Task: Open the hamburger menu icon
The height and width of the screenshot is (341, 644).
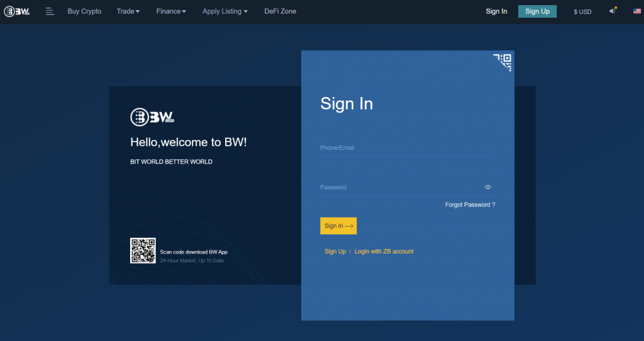Action: 50,11
